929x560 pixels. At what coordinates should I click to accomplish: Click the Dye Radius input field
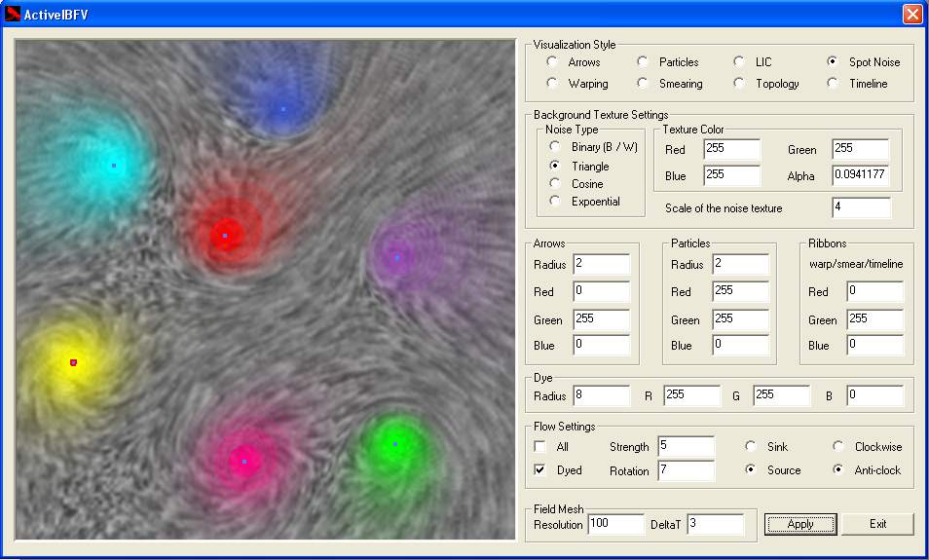pos(601,395)
